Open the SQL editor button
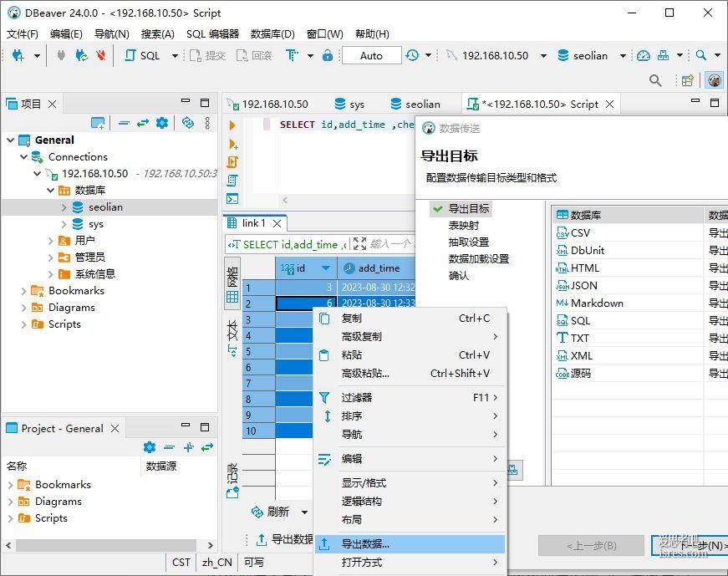 (x=143, y=56)
